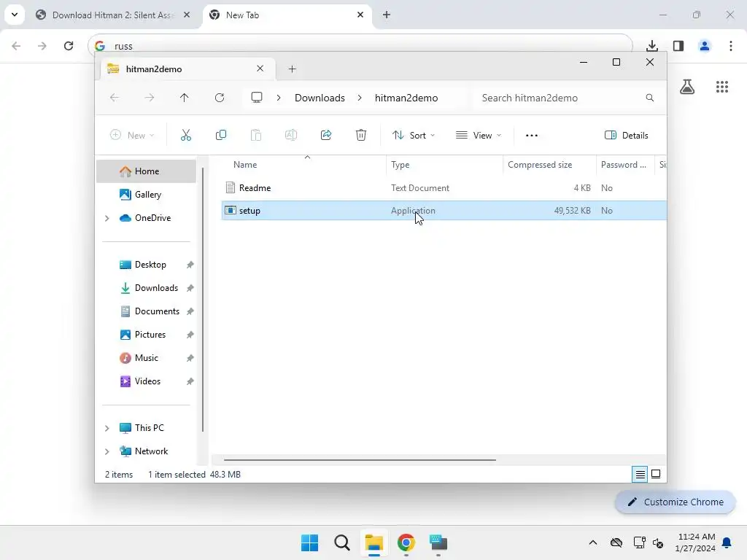
Task: Open Desktop in navigation pane
Action: pos(146,265)
